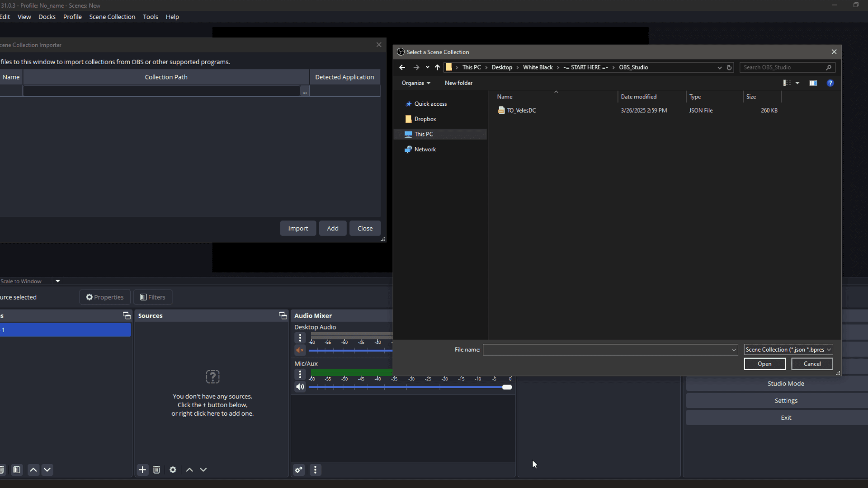Sort files by Date modified column
Screen dimensions: 868x488
coord(651,97)
